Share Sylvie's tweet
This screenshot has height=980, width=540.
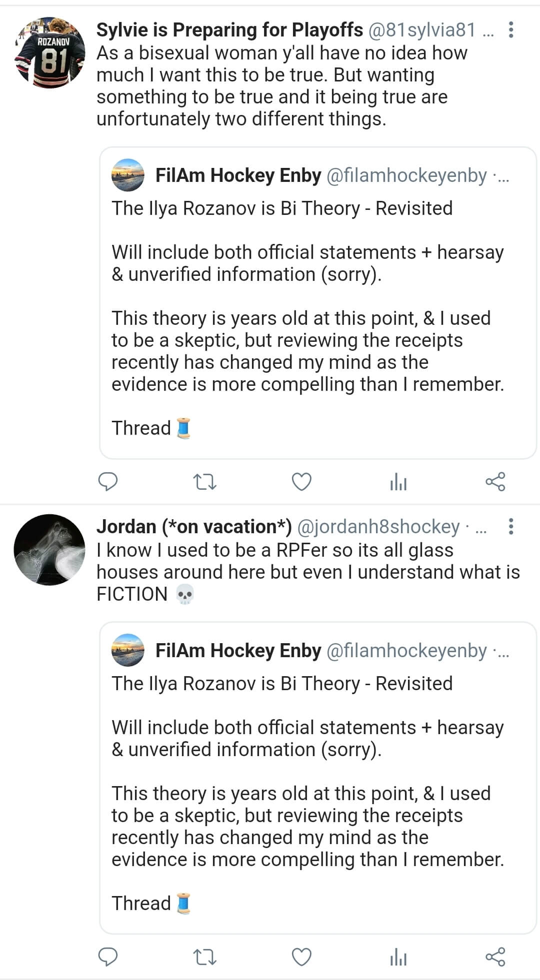495,482
